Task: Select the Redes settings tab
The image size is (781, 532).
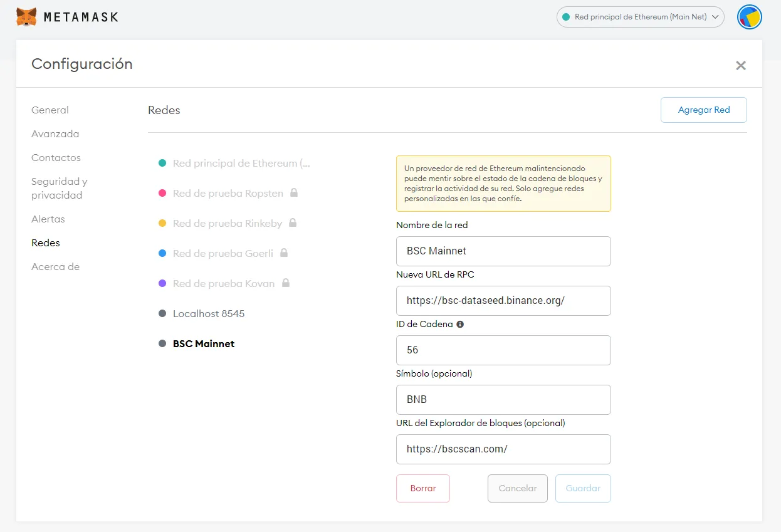Action: coord(46,243)
